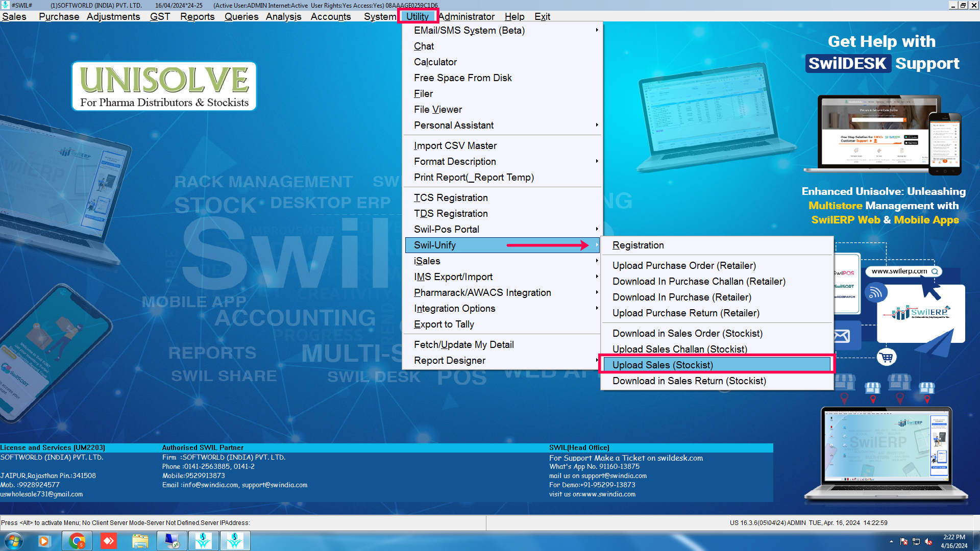
Task: Select Chat from the Utility menu
Action: 502,46
